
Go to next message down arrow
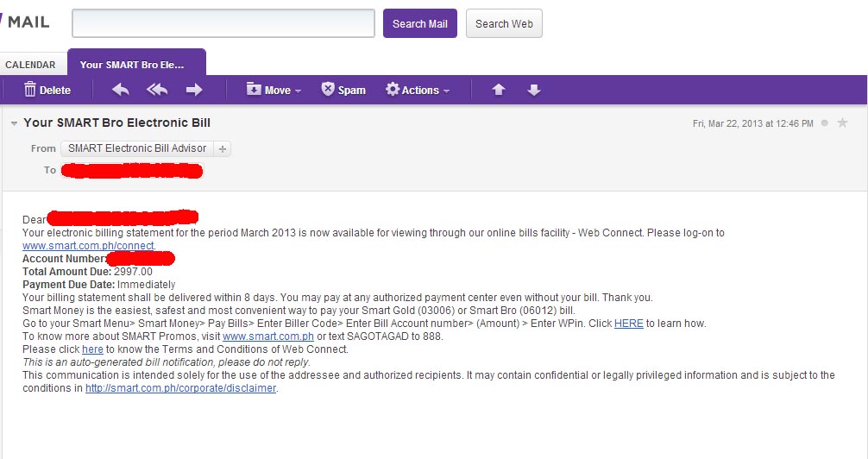coord(533,90)
